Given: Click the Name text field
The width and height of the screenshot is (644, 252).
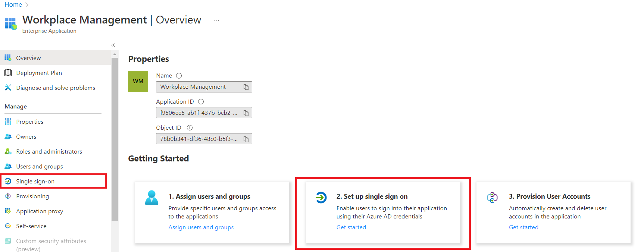Looking at the screenshot, I should tap(204, 87).
